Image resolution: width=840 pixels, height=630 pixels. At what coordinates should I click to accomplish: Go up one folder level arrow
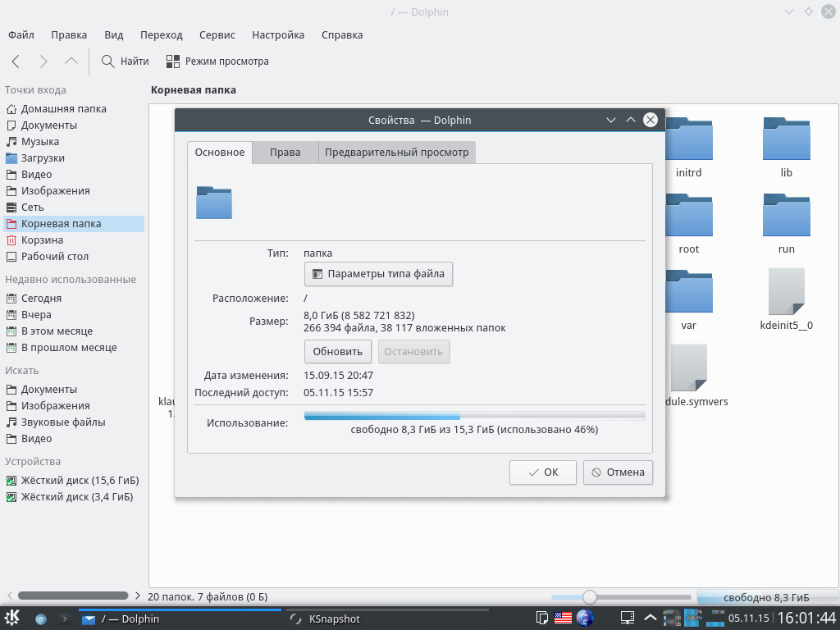[71, 62]
